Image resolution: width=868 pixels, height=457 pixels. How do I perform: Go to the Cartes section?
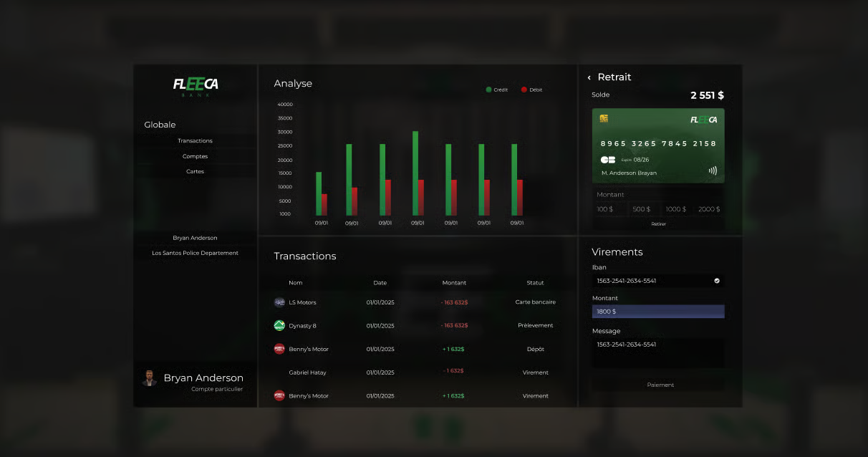click(195, 172)
